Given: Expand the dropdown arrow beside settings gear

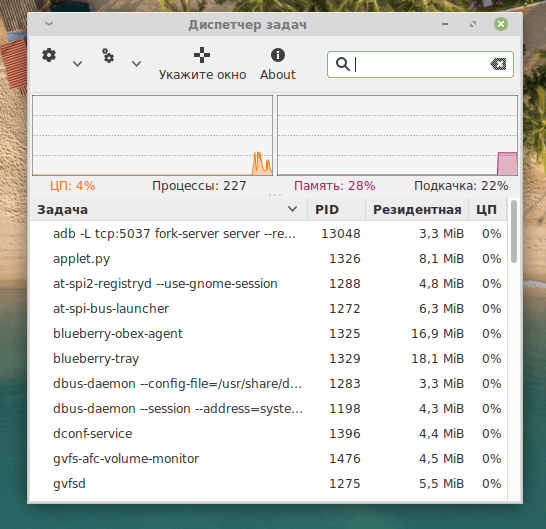Looking at the screenshot, I should click(77, 63).
